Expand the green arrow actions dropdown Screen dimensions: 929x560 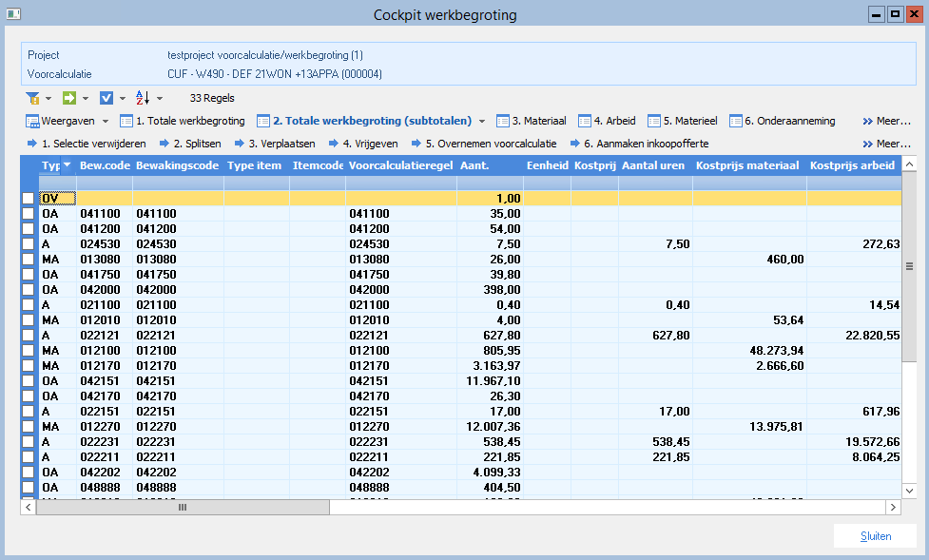pos(86,98)
